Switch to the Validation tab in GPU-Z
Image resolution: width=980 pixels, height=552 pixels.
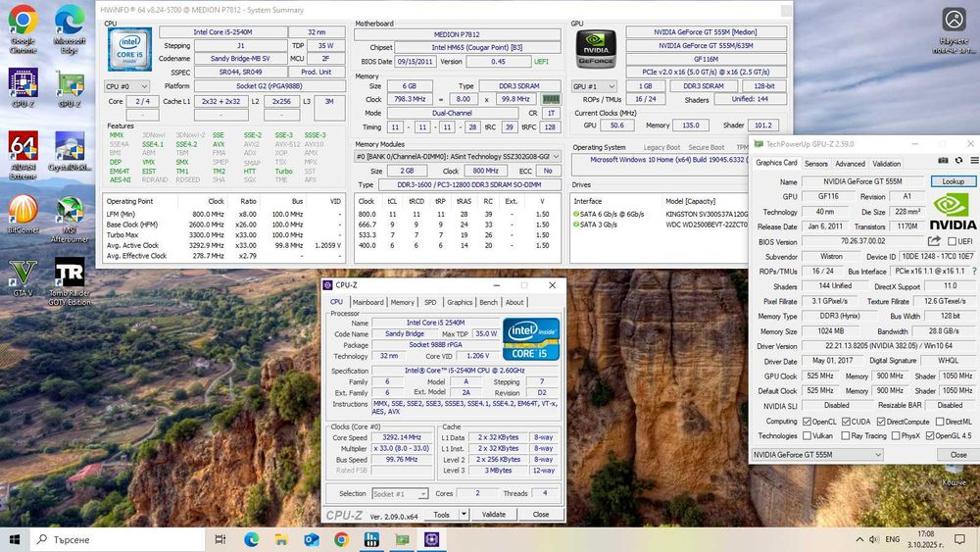(x=886, y=163)
